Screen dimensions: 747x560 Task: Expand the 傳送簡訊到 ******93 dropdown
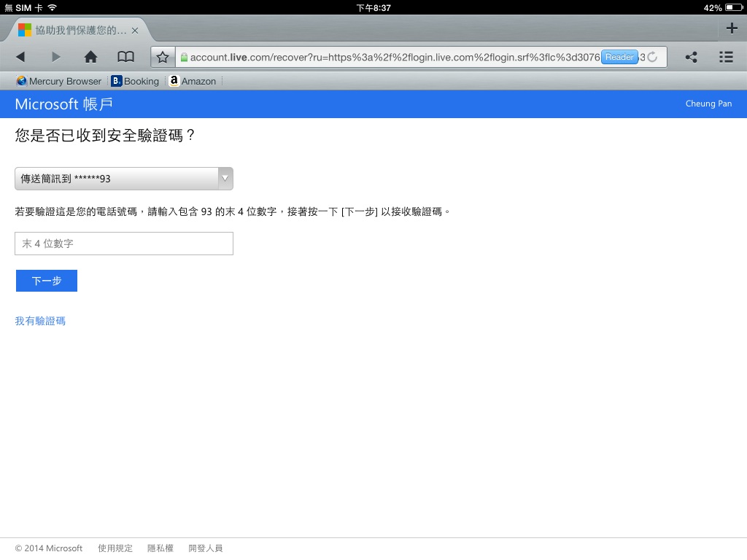point(124,179)
